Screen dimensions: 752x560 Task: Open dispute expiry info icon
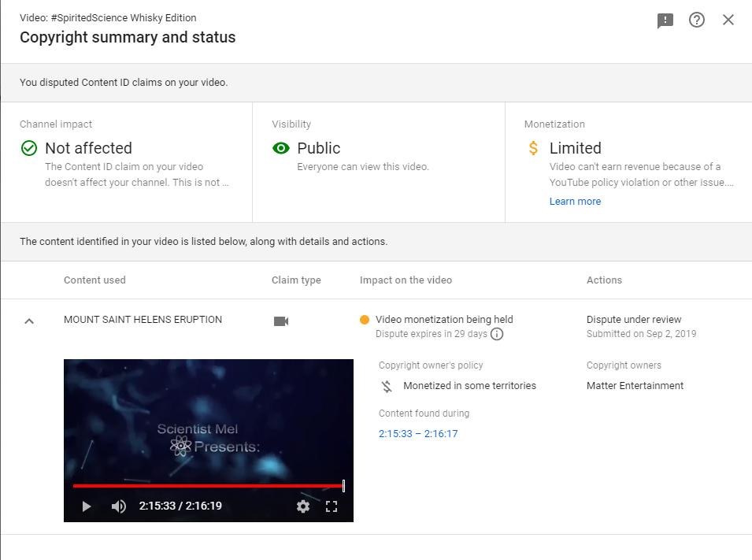[497, 333]
